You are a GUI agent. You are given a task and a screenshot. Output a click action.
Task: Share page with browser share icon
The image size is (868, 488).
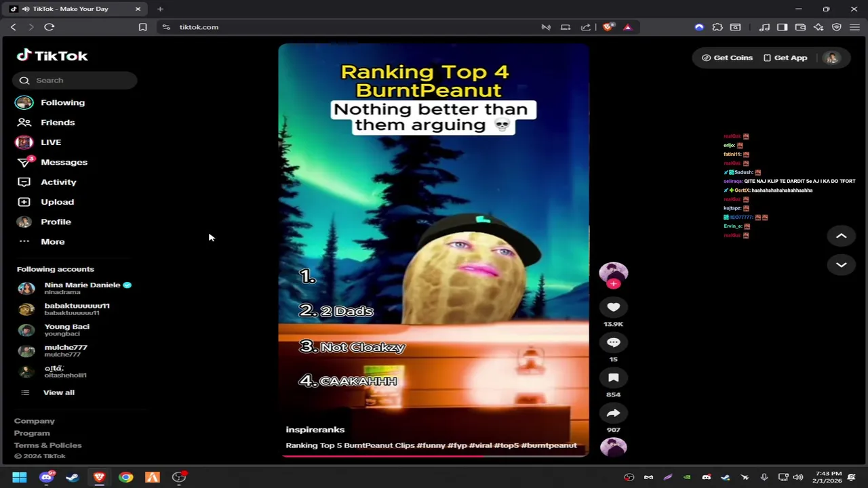coord(586,27)
